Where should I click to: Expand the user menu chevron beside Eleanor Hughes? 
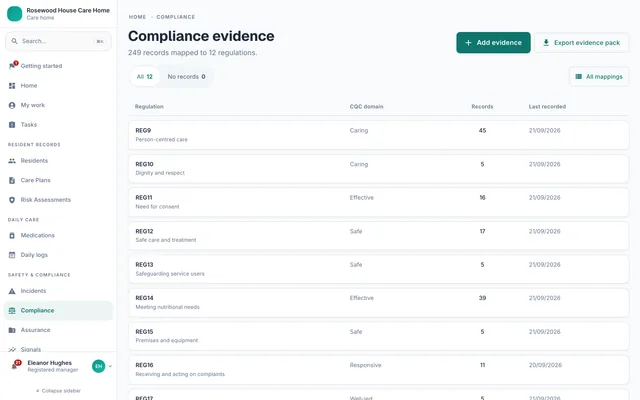[x=110, y=366]
